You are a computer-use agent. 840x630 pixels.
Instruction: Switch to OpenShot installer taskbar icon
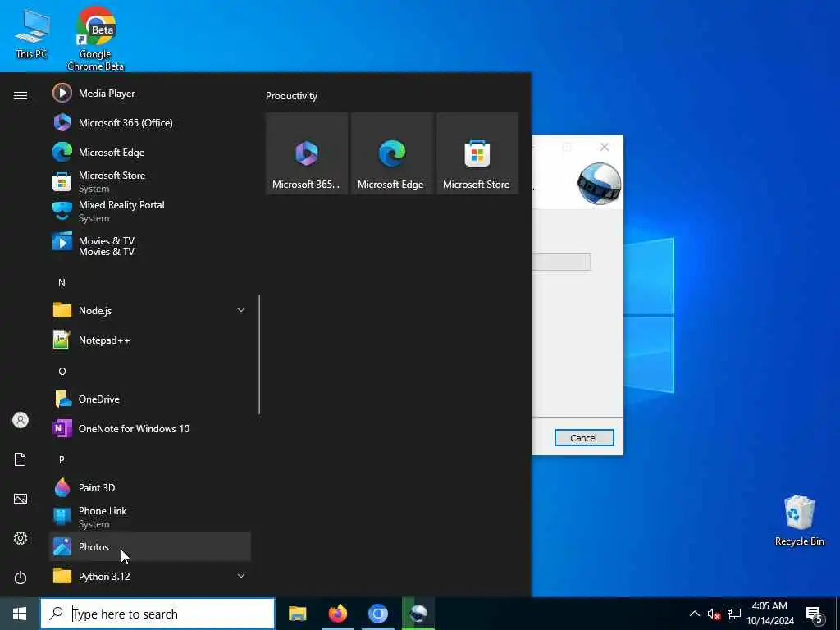coord(418,614)
